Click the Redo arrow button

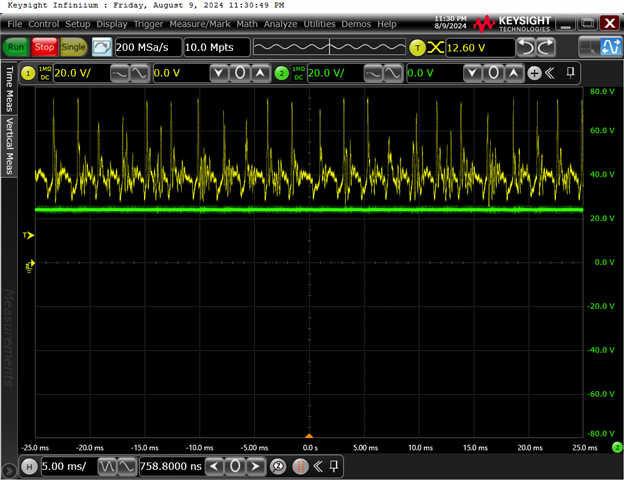[546, 47]
